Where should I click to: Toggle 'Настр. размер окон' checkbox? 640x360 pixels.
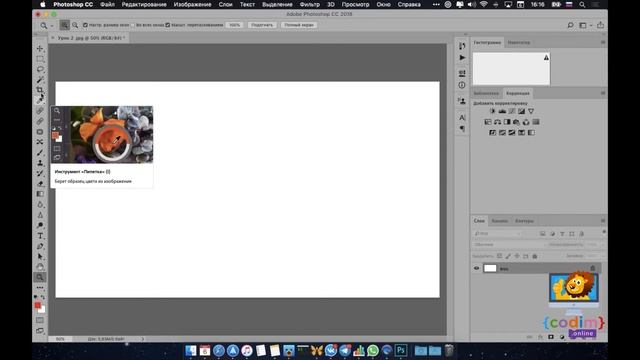tap(85, 25)
